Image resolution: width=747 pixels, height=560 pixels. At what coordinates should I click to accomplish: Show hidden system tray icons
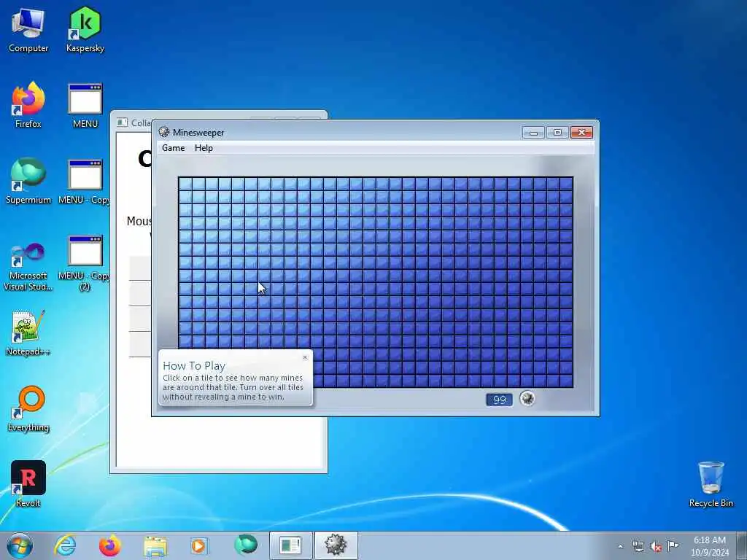pyautogui.click(x=620, y=546)
